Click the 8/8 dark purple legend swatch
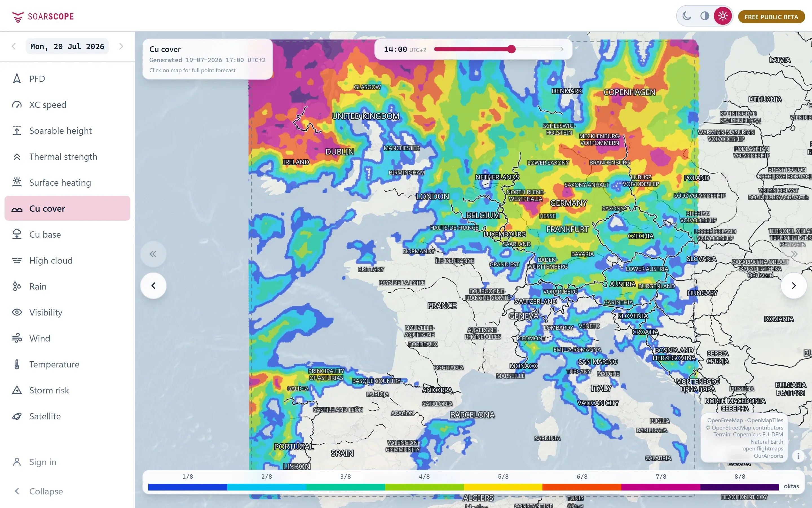Screen dimensions: 812x508 click(740, 487)
